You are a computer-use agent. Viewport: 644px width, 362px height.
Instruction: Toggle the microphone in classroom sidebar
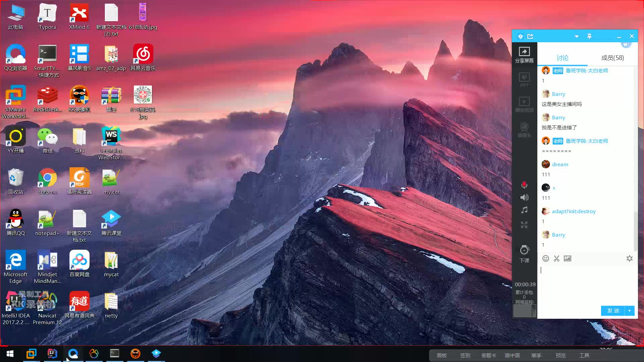point(524,185)
